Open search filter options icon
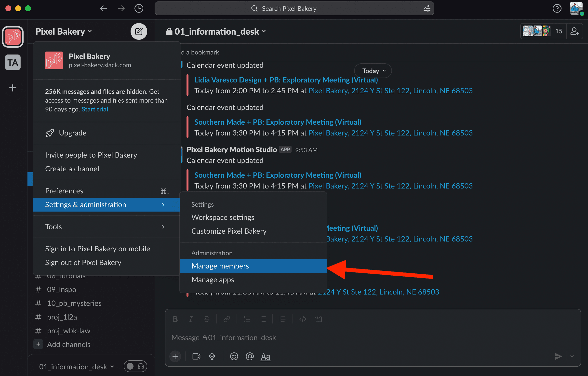This screenshot has height=376, width=588. [427, 9]
